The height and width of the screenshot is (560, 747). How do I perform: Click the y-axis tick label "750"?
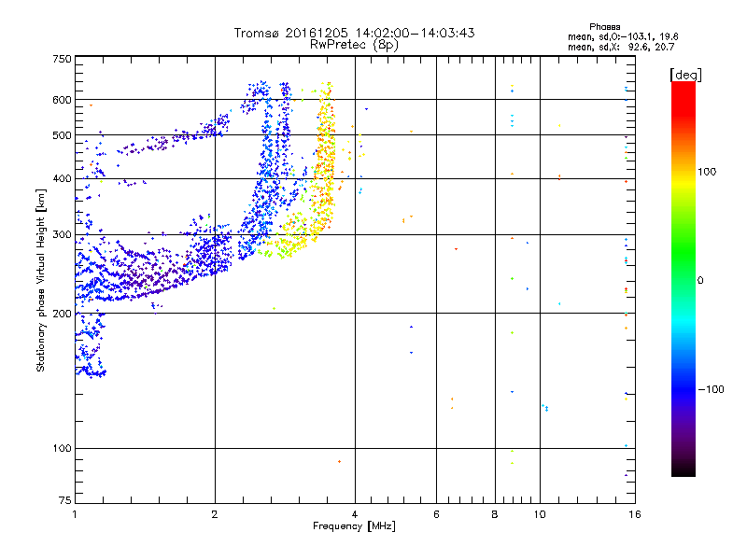[62, 59]
